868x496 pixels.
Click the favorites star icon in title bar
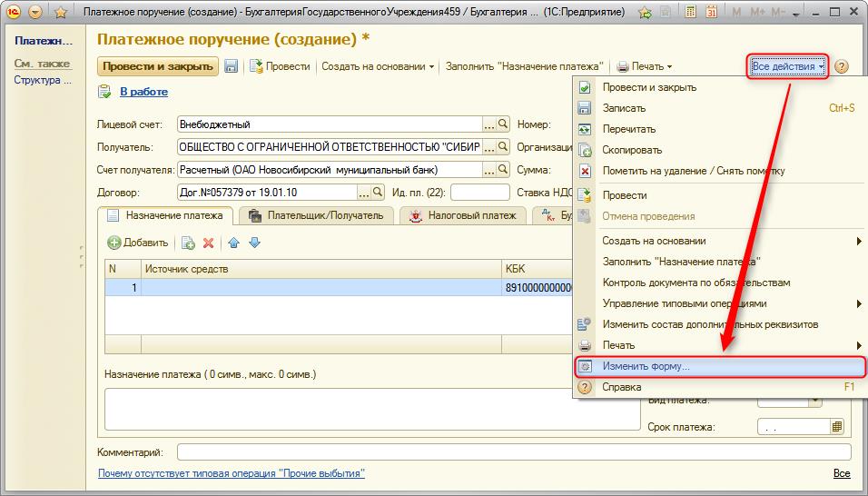coord(61,12)
